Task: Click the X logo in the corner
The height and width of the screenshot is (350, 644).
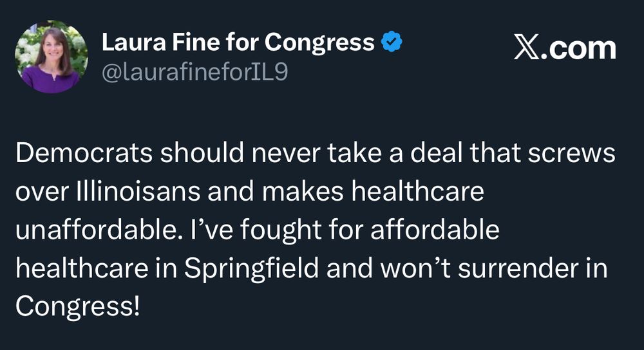Action: click(x=526, y=49)
